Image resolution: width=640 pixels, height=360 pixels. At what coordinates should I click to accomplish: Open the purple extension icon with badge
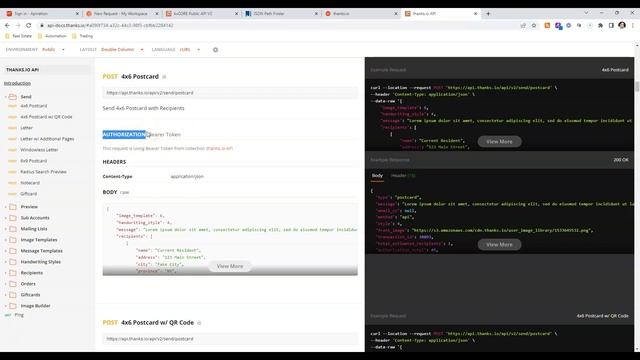558,26
